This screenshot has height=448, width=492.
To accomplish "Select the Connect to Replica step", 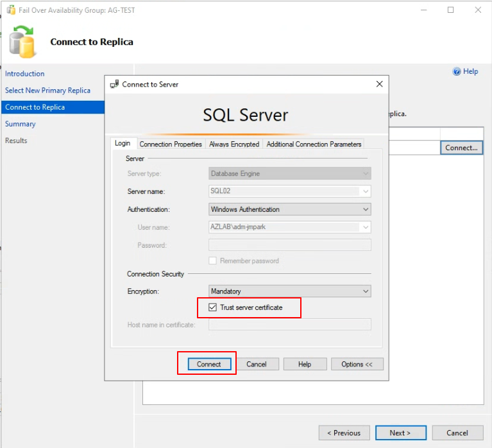I will point(53,107).
